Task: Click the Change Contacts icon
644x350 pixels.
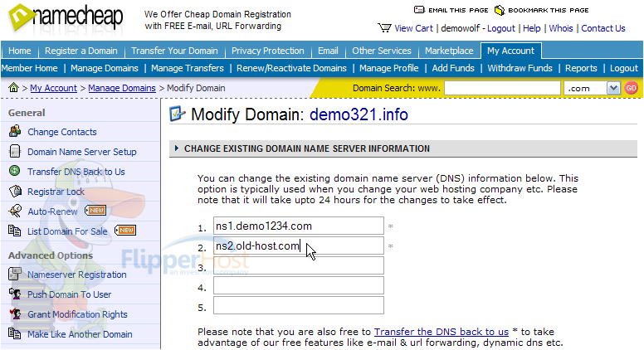Action: tap(15, 131)
